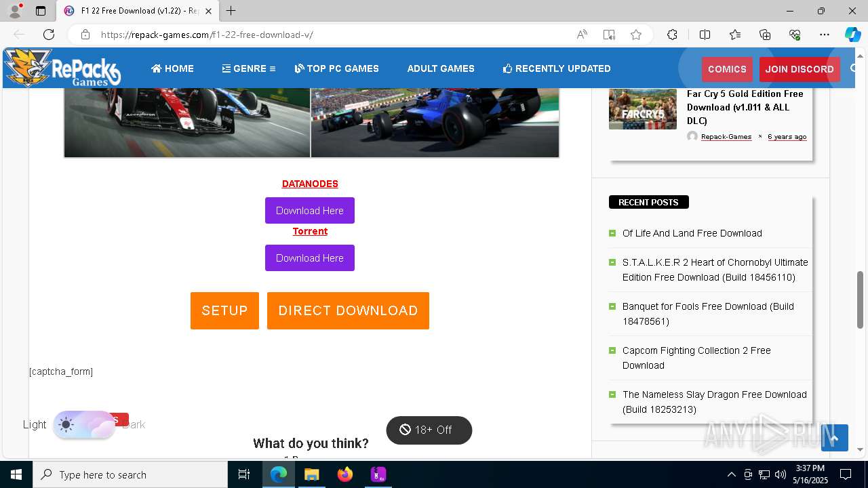Open File Explorer from the taskbar
Viewport: 868px width, 488px height.
311,474
